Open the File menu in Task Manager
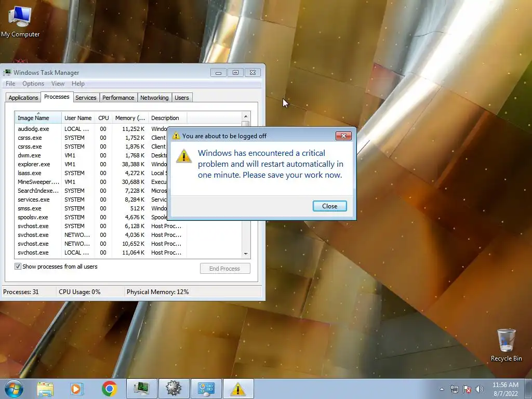The width and height of the screenshot is (532, 399). coord(10,84)
